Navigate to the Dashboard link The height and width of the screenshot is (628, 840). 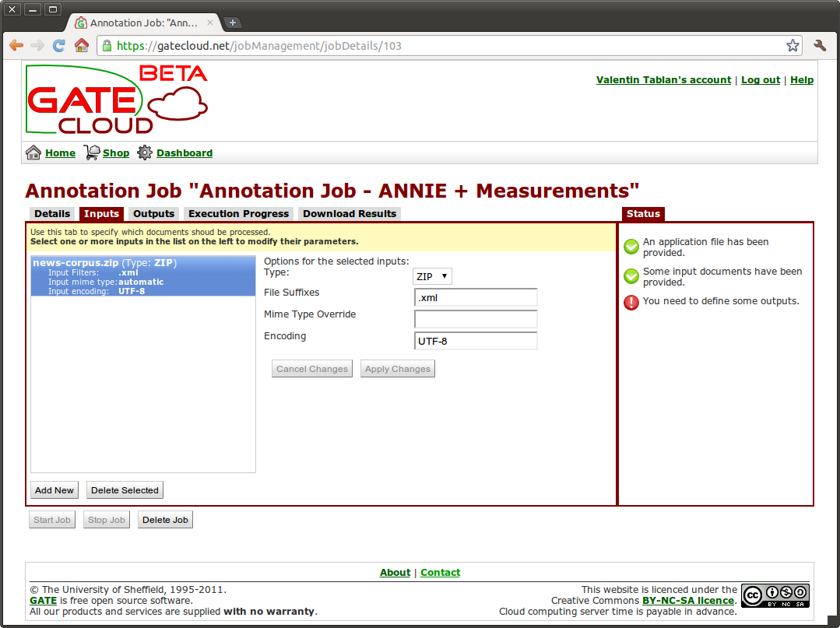tap(185, 153)
